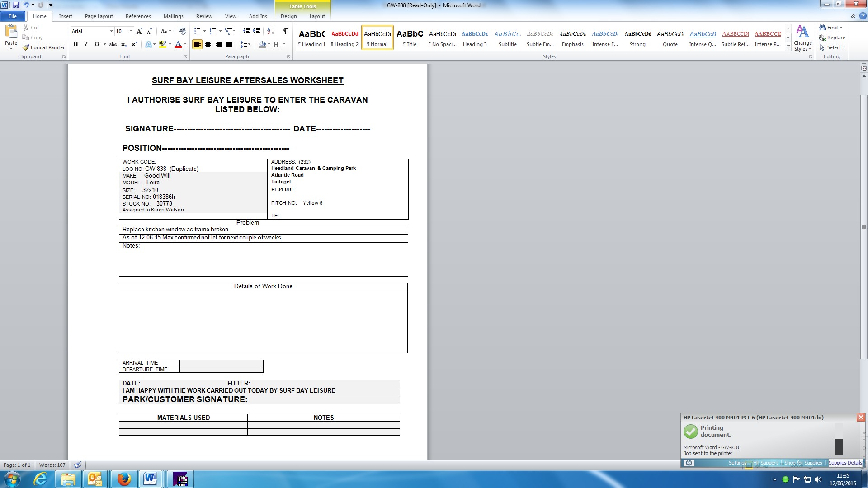Open Firefox from the taskbar

tap(124, 479)
